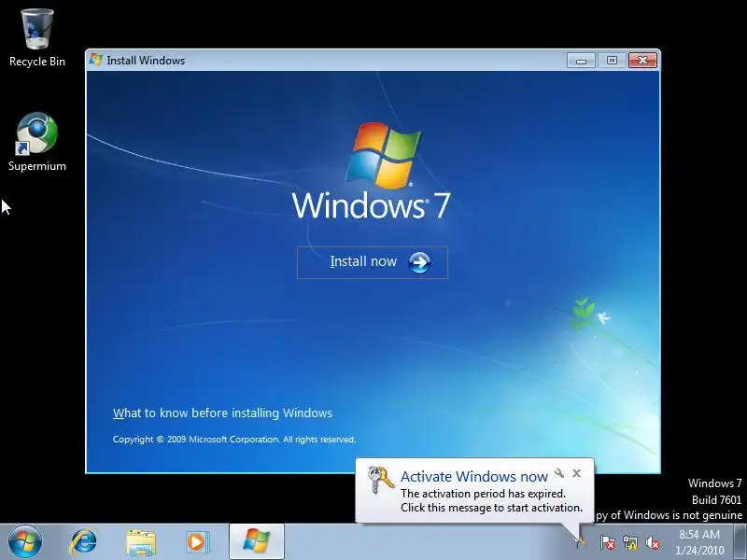
Task: Minimize the Install Windows window
Action: tap(581, 61)
